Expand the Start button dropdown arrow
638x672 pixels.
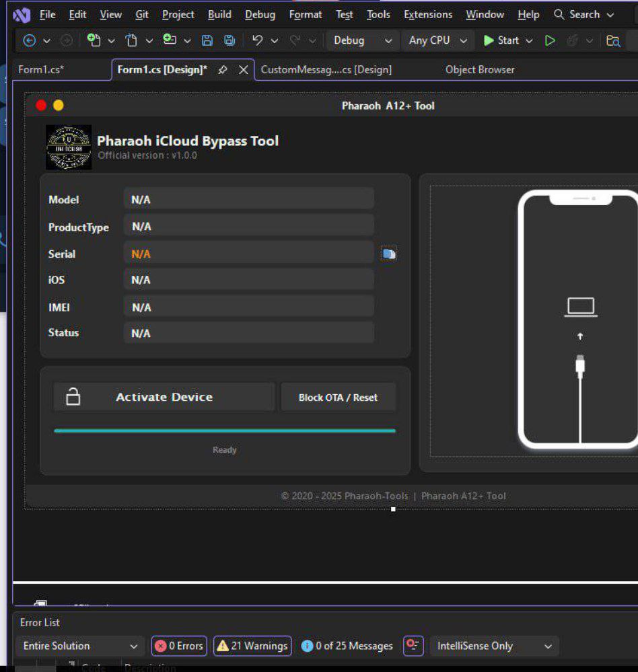530,41
